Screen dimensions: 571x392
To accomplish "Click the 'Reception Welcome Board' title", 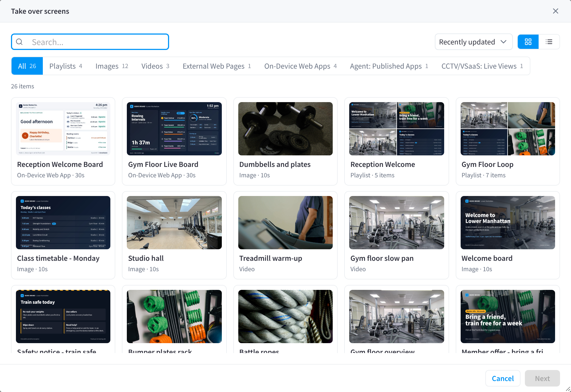I will [x=60, y=164].
